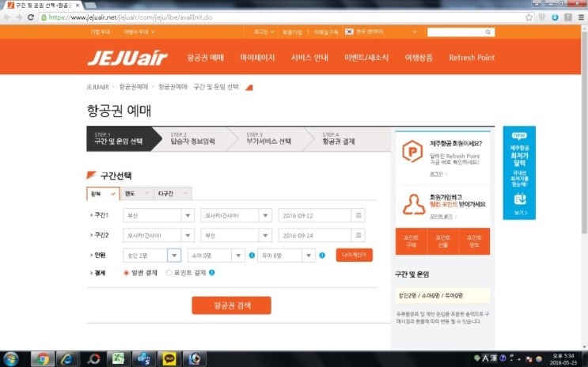Viewport: 588px width, 367px height.
Task: Open 구간2 departure city dropdown (오사카)
Action: click(158, 236)
